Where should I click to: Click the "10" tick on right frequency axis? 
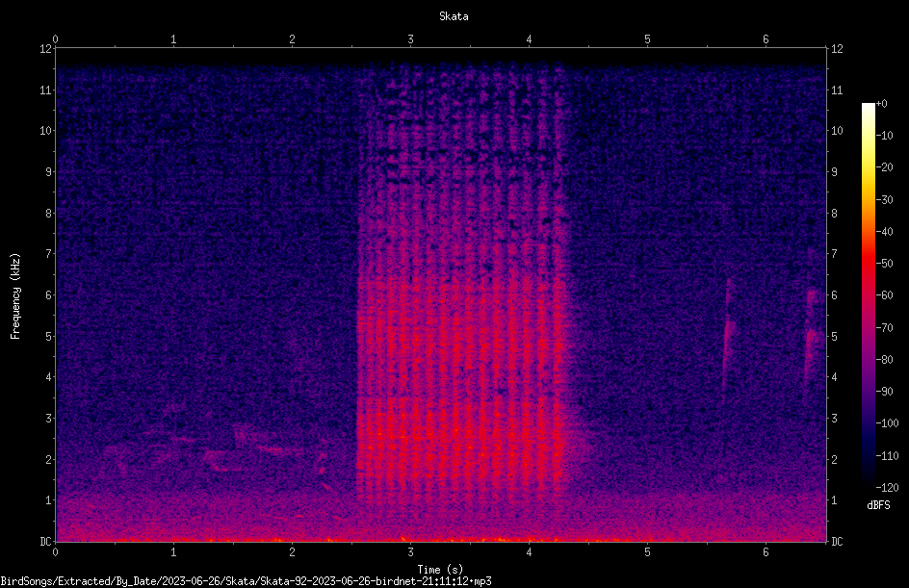[837, 131]
